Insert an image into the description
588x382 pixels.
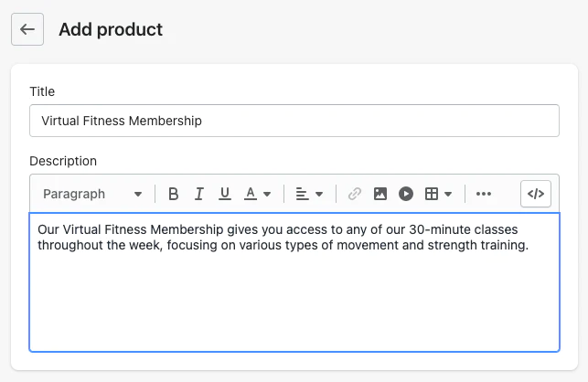tap(380, 194)
